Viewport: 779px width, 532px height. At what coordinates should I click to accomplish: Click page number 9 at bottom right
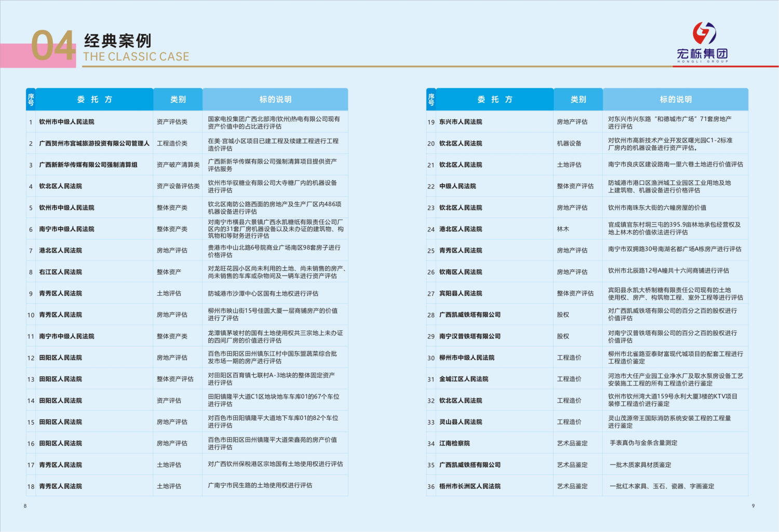tap(754, 505)
